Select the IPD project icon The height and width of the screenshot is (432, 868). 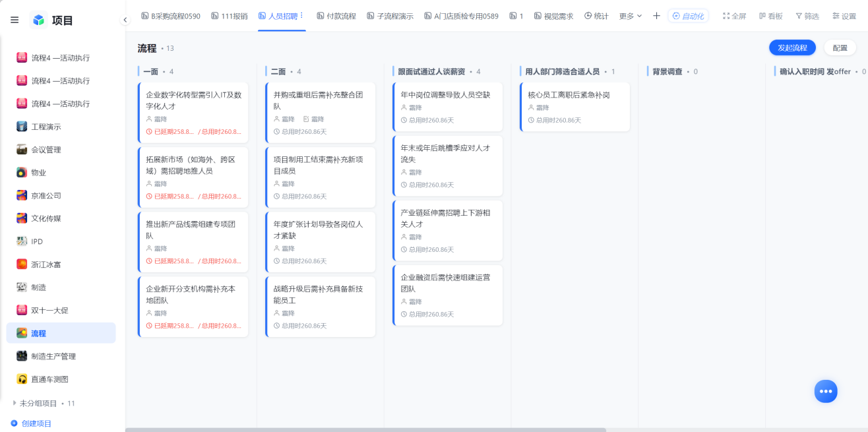tap(22, 241)
